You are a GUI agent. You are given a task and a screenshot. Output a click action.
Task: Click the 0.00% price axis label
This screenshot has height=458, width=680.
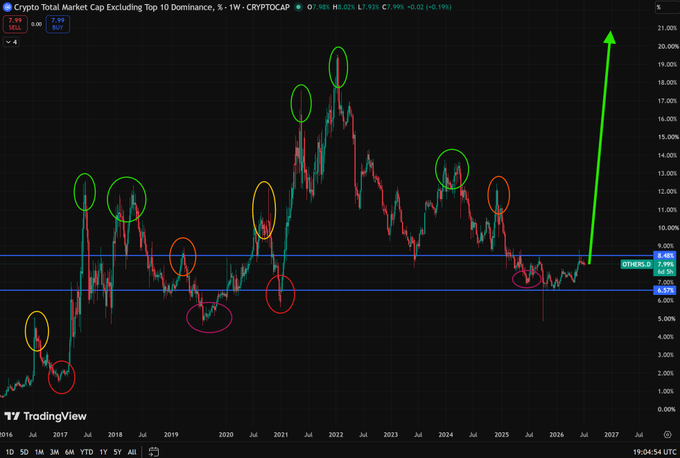pyautogui.click(x=666, y=409)
